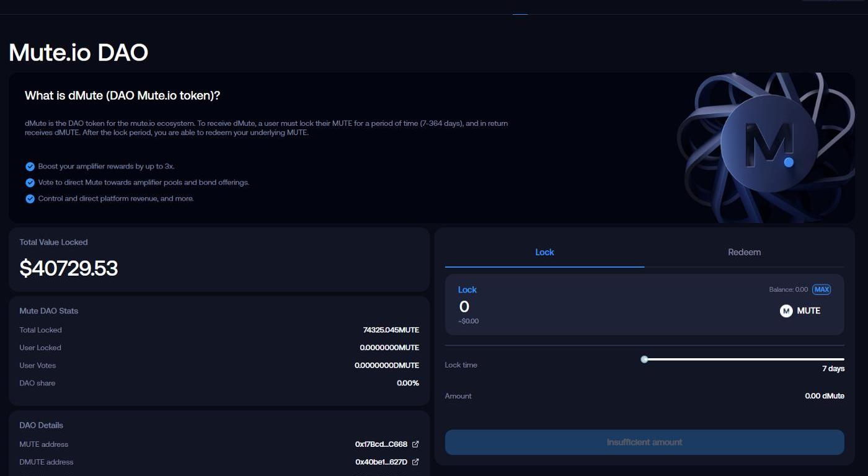Image resolution: width=868 pixels, height=476 pixels.
Task: Click the DAO share row label
Action: (x=37, y=383)
